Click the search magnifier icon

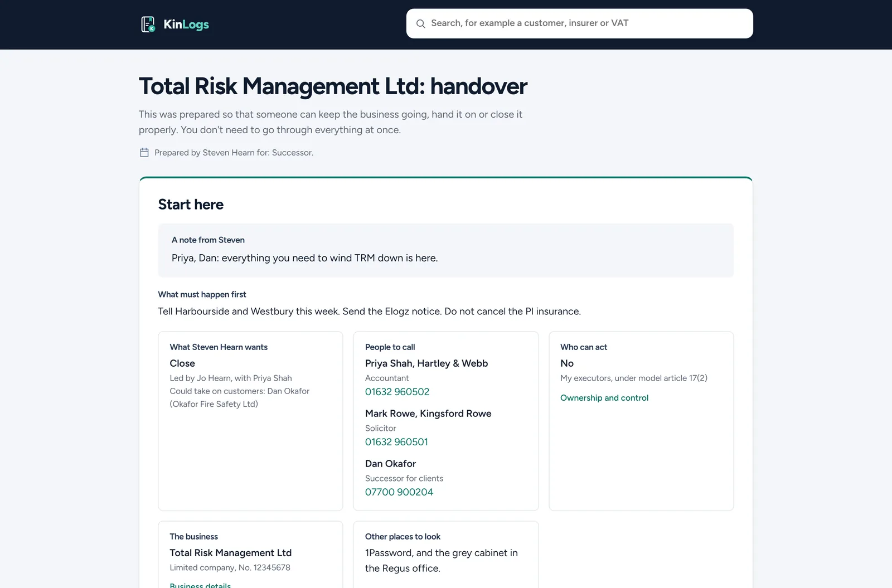[421, 23]
